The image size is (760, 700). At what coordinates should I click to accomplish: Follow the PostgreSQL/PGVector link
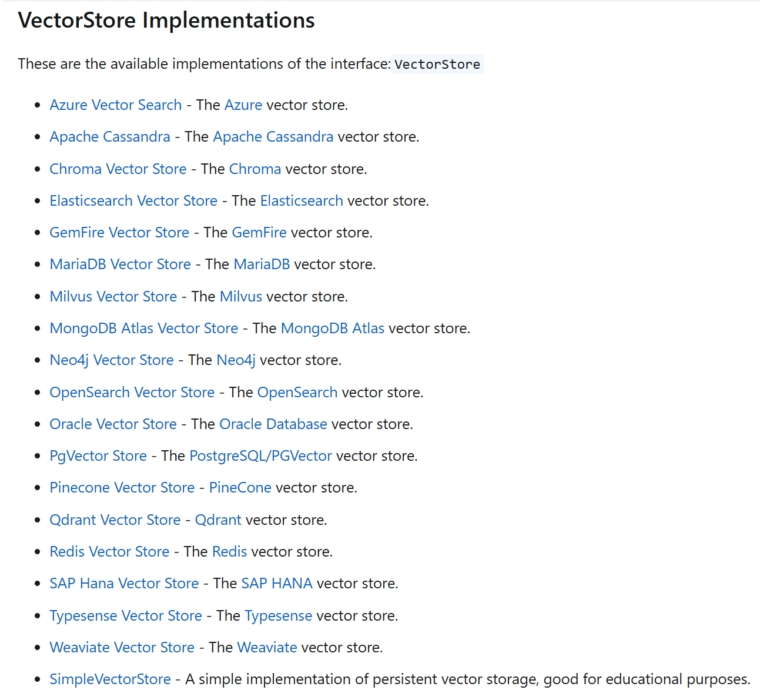tap(261, 456)
